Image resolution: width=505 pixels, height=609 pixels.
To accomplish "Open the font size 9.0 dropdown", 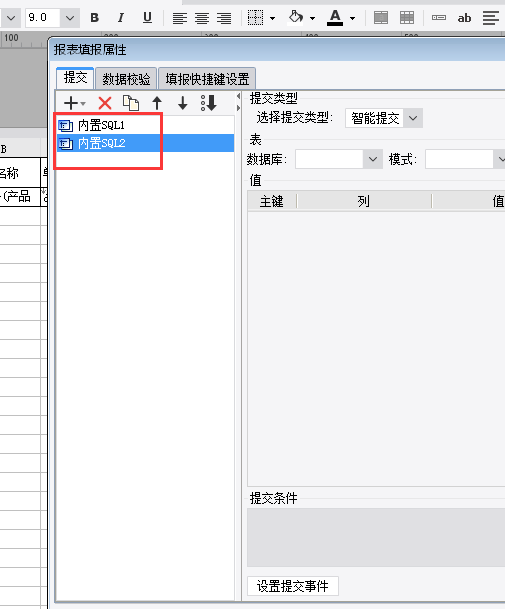I will pyautogui.click(x=70, y=18).
